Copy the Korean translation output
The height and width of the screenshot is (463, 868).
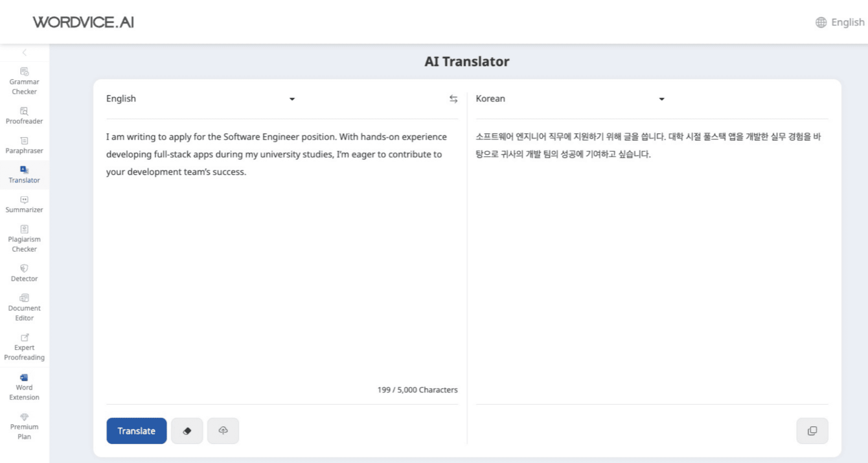tap(812, 430)
